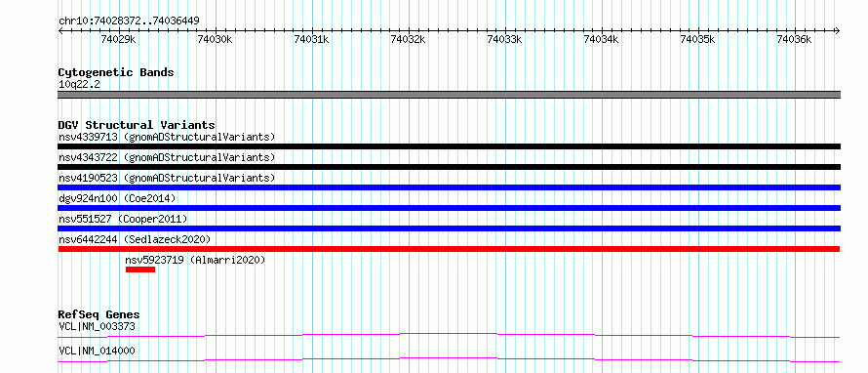868x373 pixels.
Task: Click the 74035k ruler tick label
Action: click(x=698, y=39)
